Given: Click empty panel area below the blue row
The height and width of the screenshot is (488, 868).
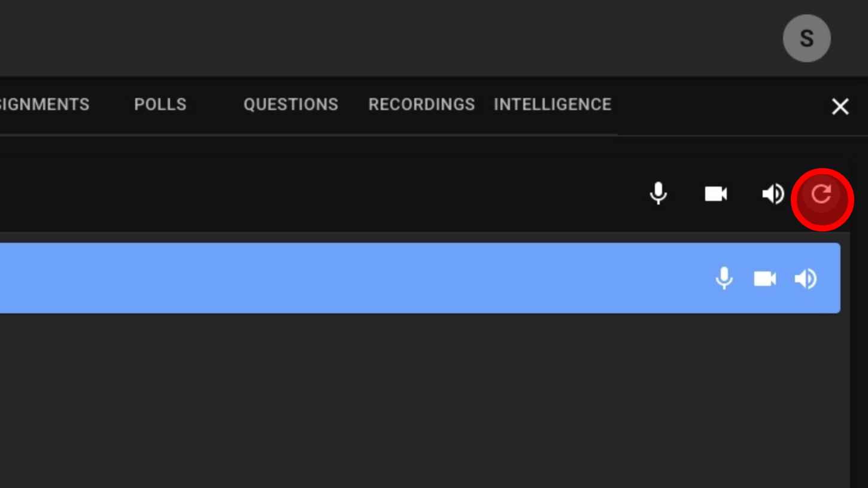Looking at the screenshot, I should 419,401.
